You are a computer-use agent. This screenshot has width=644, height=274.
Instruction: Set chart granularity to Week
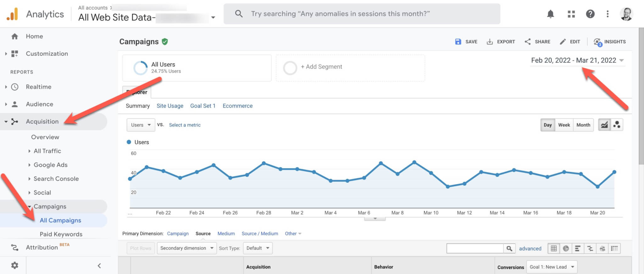[x=564, y=125]
